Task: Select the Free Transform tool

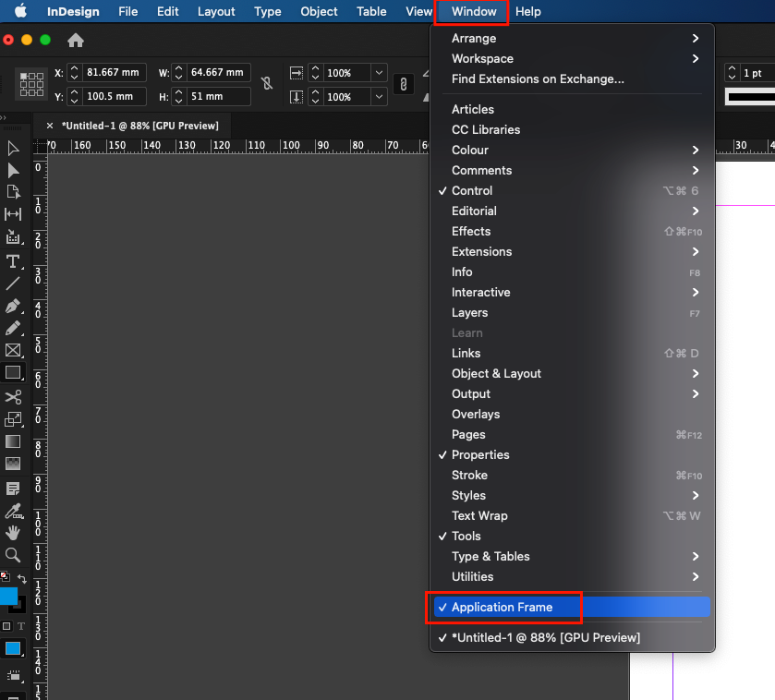Action: (13, 418)
